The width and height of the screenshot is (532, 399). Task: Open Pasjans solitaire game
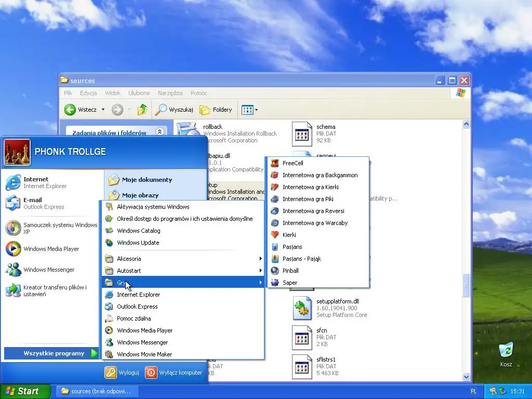click(318, 247)
